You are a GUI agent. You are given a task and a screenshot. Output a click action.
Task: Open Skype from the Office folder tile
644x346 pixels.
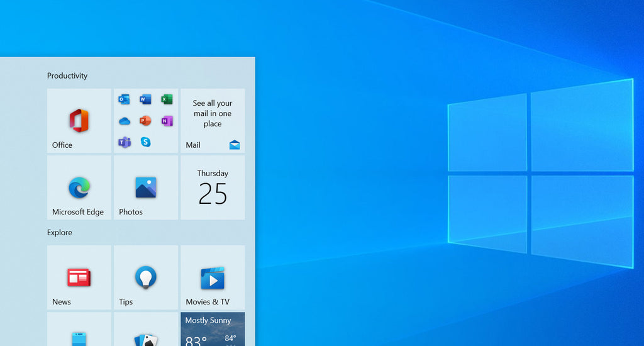coord(145,142)
